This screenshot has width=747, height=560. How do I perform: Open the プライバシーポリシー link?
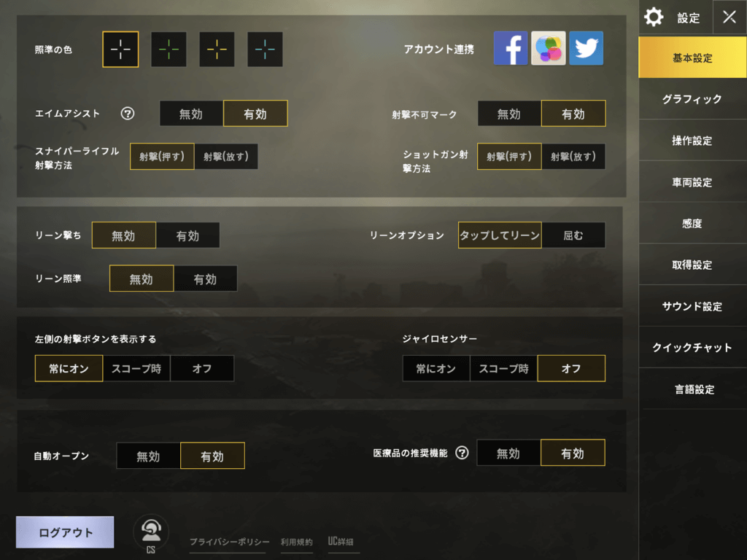click(x=229, y=542)
